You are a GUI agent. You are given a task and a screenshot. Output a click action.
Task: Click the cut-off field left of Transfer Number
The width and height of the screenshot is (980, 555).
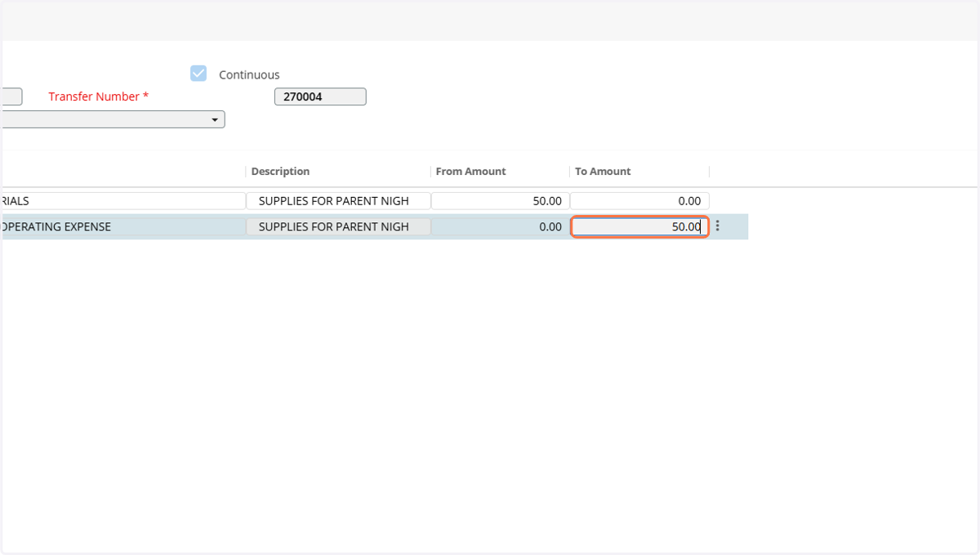tap(11, 96)
